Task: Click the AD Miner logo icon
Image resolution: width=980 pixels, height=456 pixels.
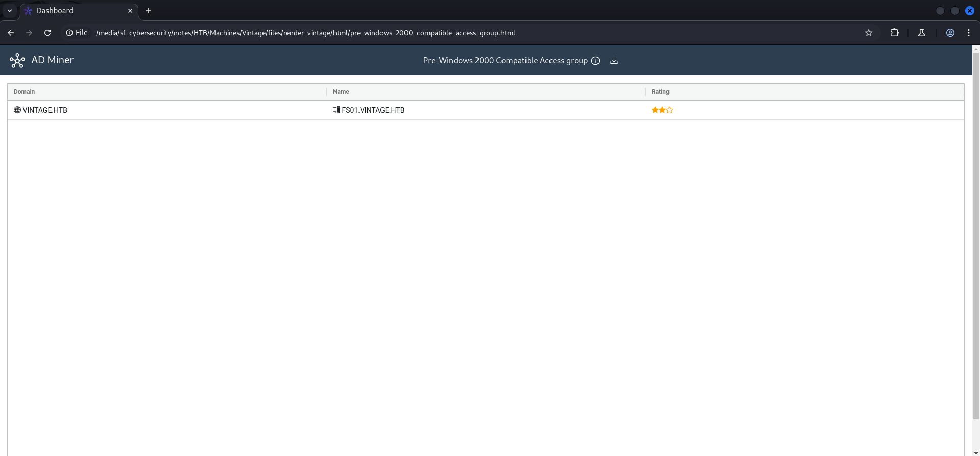Action: [x=17, y=60]
